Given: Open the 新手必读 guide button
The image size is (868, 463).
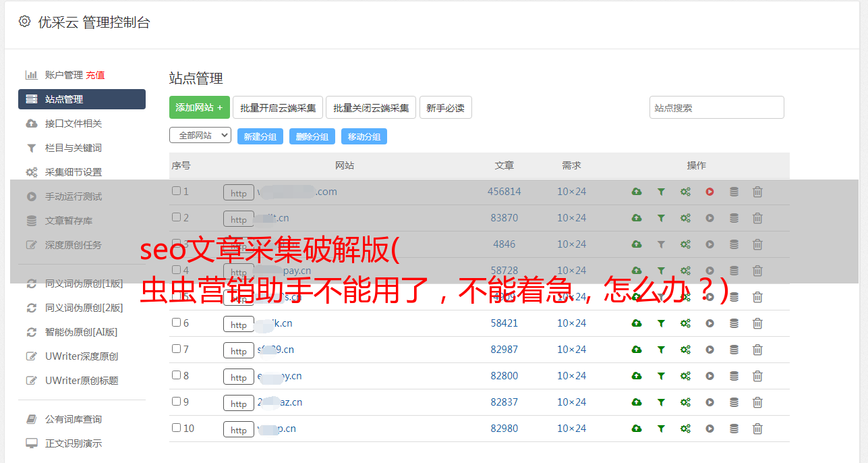Looking at the screenshot, I should [446, 107].
